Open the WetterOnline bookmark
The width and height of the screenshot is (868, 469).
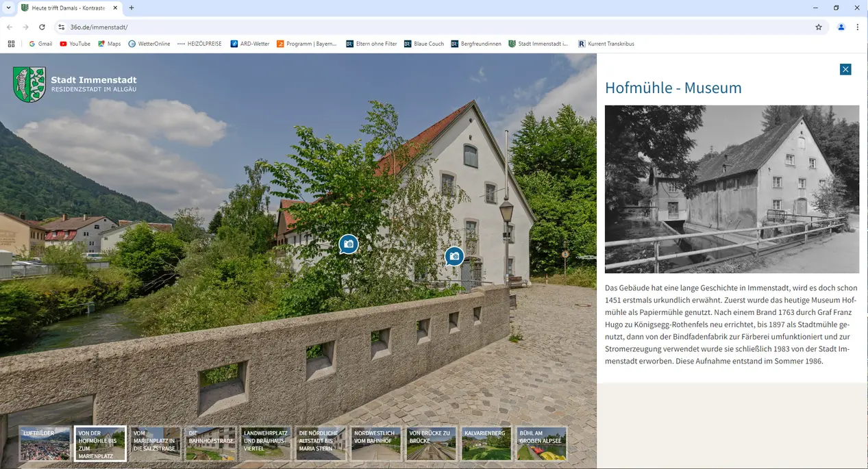click(x=149, y=44)
